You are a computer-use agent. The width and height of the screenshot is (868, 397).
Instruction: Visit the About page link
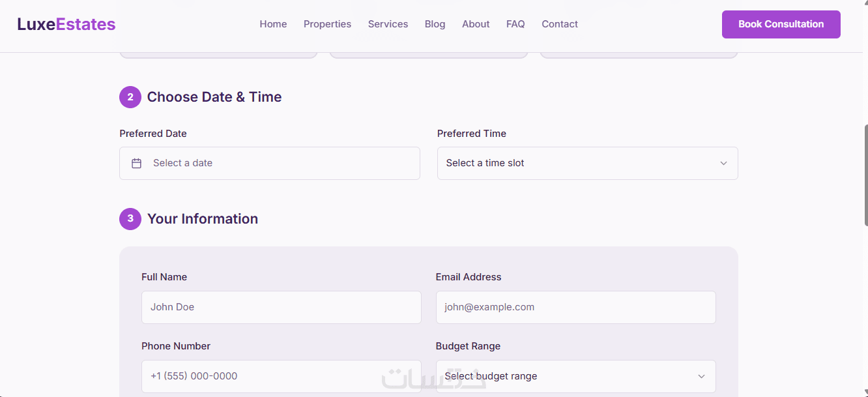[x=476, y=24]
